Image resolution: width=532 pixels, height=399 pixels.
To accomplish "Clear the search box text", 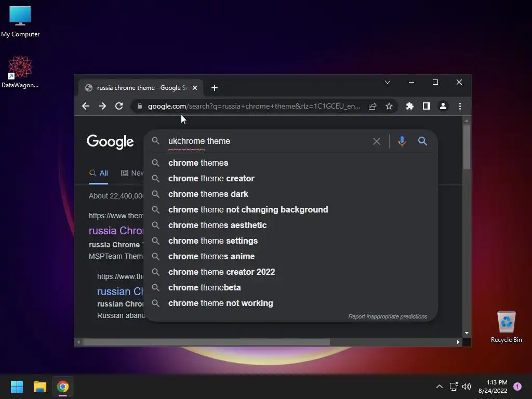I will click(x=377, y=141).
